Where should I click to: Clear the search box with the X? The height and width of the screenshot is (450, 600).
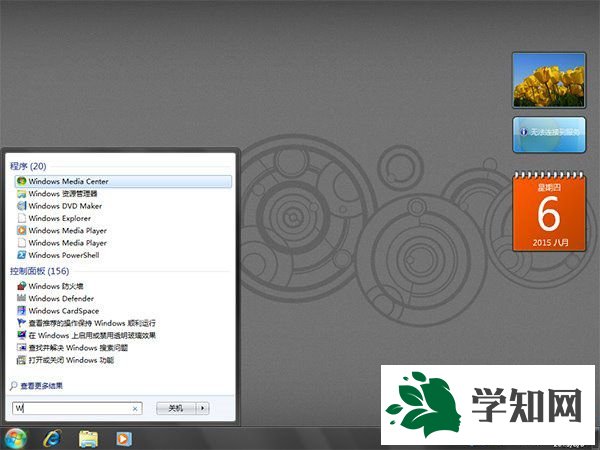click(x=135, y=409)
